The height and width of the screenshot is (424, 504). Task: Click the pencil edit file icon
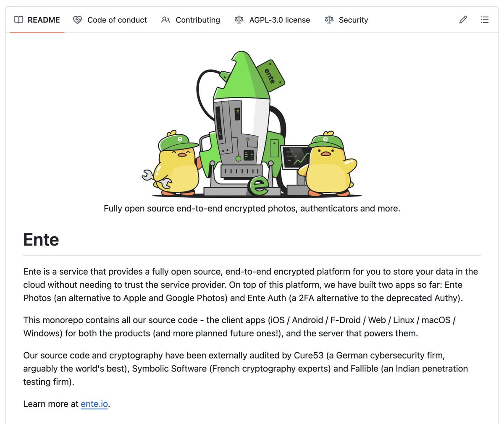pyautogui.click(x=463, y=20)
